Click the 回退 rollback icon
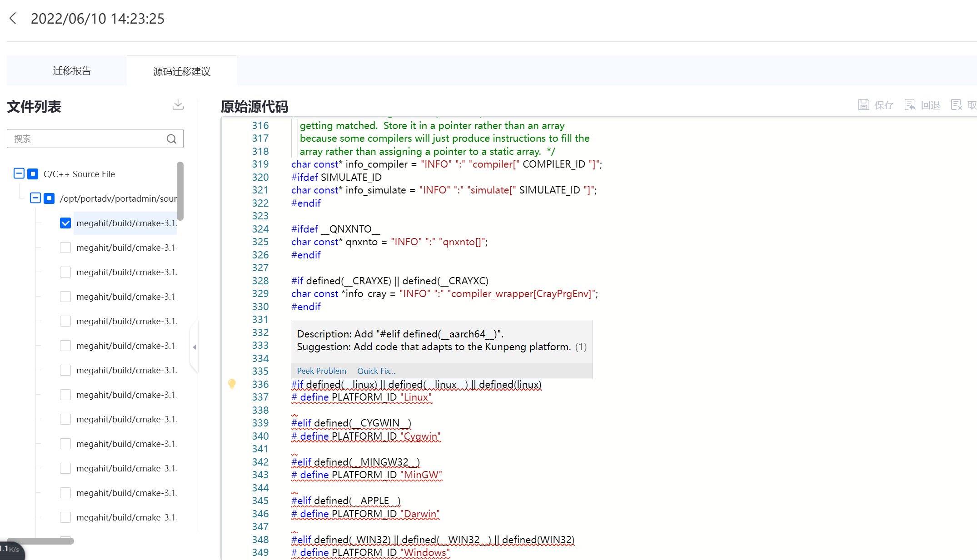The image size is (977, 560). click(x=910, y=105)
